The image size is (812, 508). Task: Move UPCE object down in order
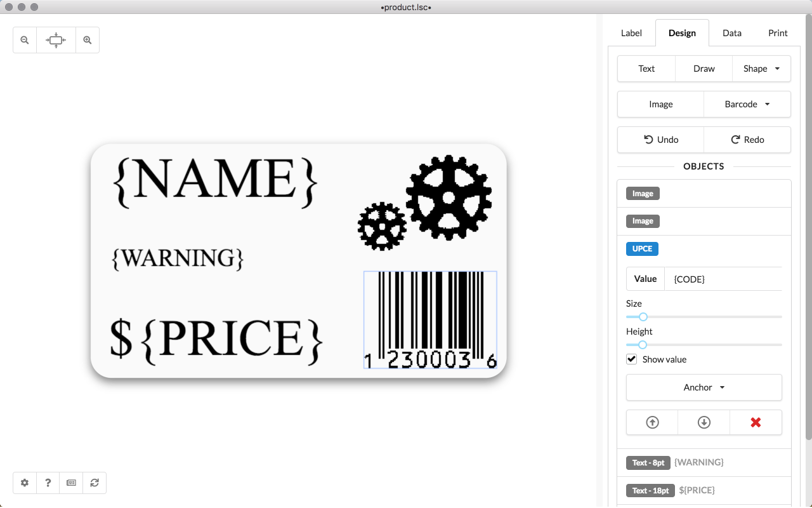coord(704,422)
